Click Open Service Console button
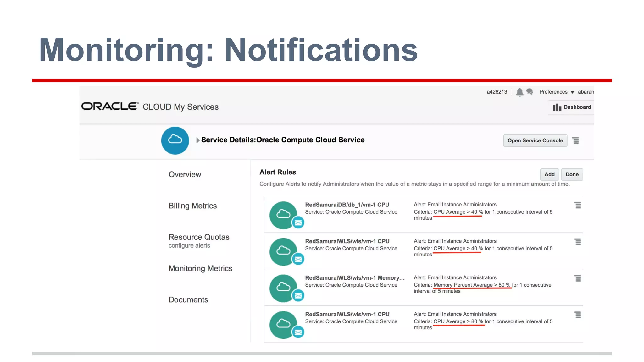 [x=535, y=140]
